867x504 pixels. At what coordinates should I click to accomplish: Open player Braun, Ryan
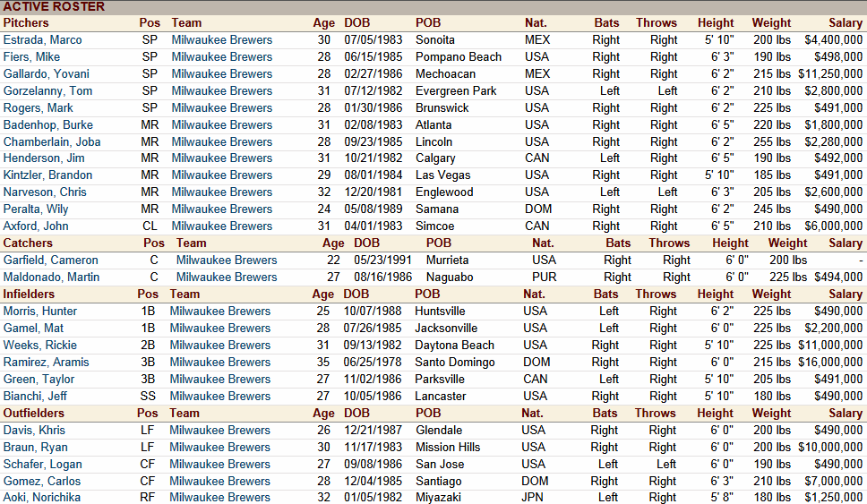(x=36, y=447)
